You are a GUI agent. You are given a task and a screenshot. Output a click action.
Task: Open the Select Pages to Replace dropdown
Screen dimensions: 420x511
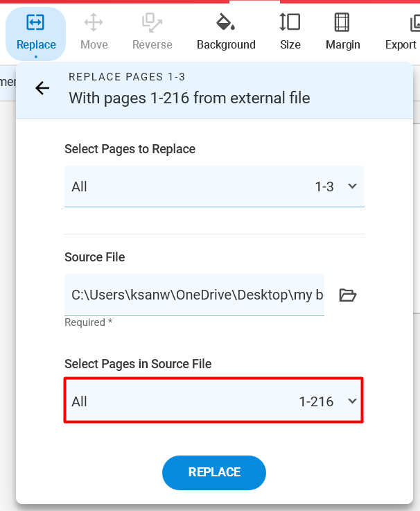(214, 187)
